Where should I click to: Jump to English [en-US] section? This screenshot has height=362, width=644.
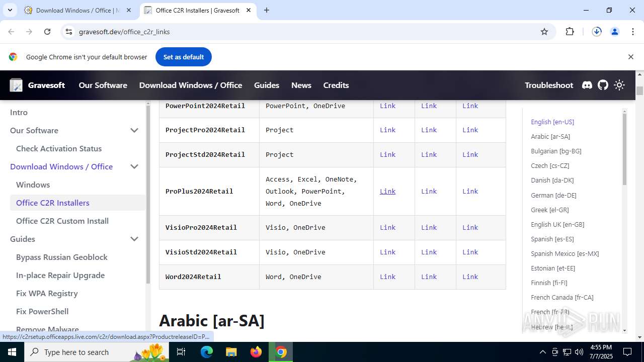(x=552, y=122)
